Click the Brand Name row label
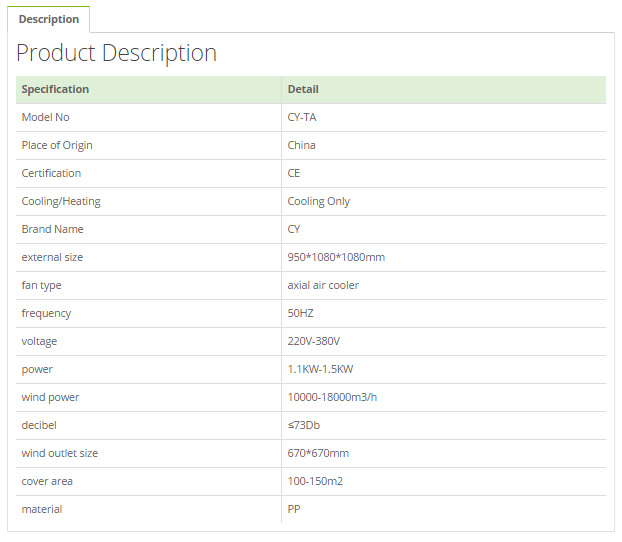The width and height of the screenshot is (622, 542). pyautogui.click(x=52, y=229)
